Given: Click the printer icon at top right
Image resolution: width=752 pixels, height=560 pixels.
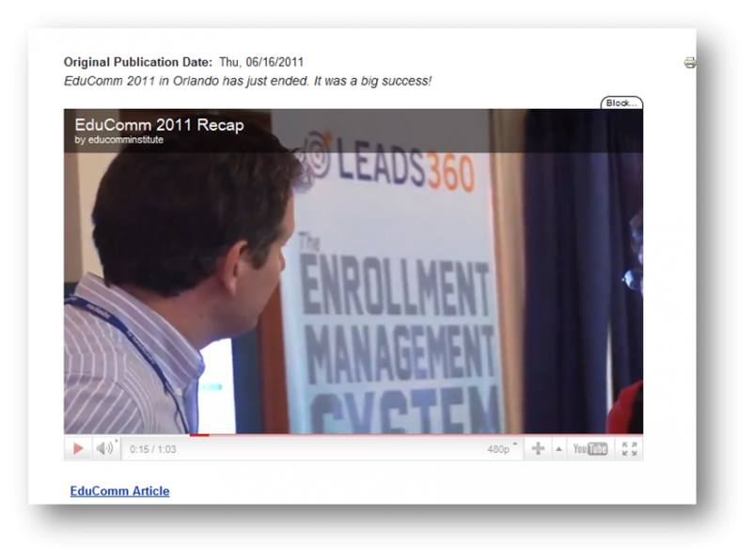Looking at the screenshot, I should click(690, 63).
